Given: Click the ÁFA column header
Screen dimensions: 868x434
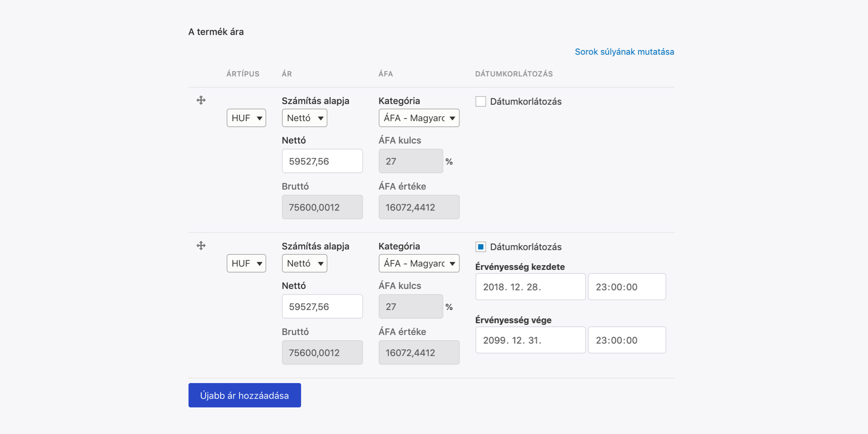Looking at the screenshot, I should (385, 74).
